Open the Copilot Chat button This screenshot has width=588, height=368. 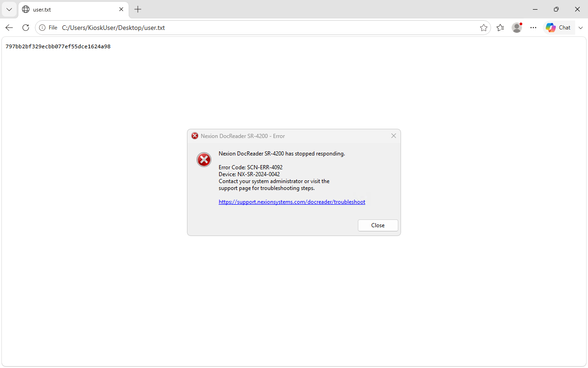point(558,28)
